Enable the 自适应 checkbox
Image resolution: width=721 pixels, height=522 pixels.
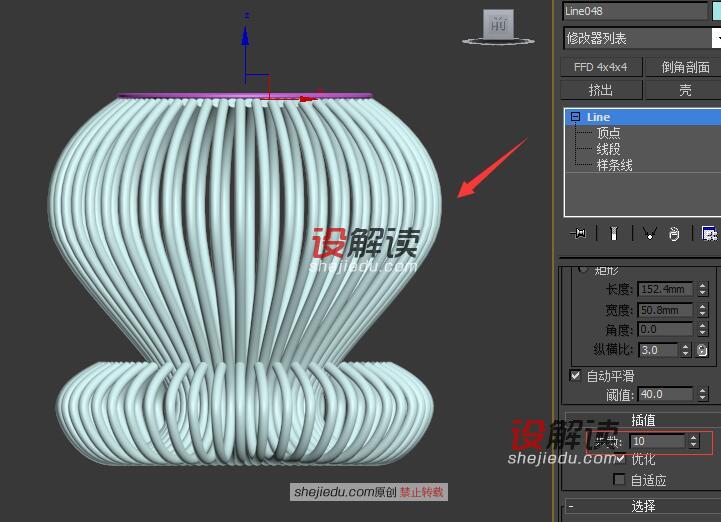point(620,480)
